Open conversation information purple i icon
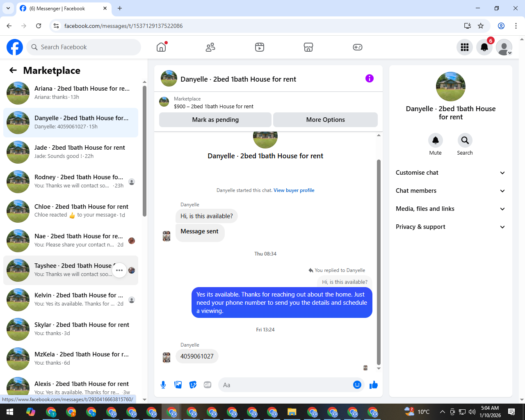Viewport: 525px width, 420px height. (x=370, y=78)
